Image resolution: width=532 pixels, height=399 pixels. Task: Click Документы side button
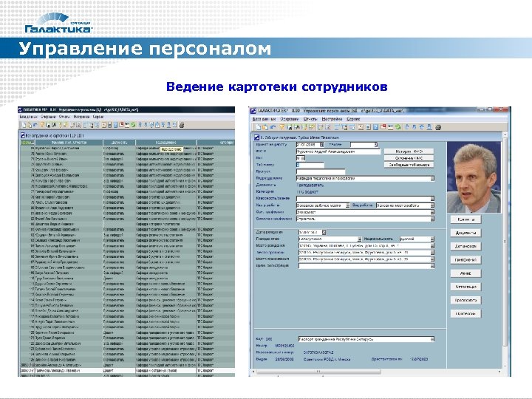point(465,233)
